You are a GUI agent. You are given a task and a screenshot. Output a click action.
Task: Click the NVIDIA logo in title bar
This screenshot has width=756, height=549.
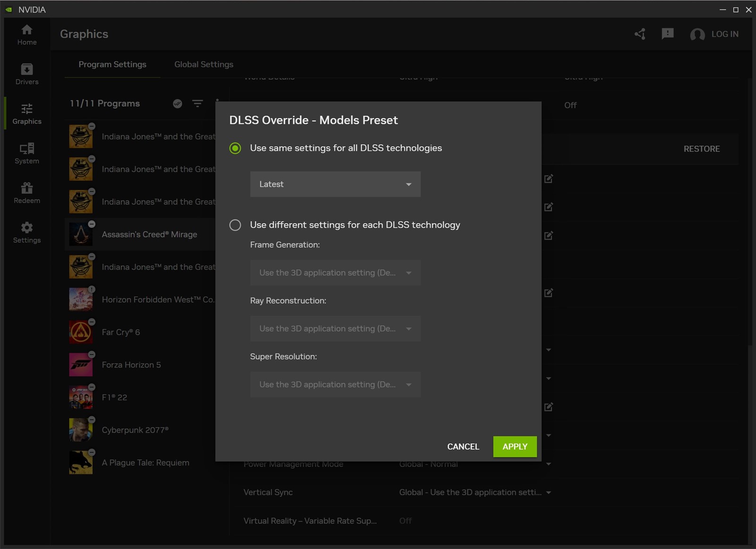pos(9,9)
